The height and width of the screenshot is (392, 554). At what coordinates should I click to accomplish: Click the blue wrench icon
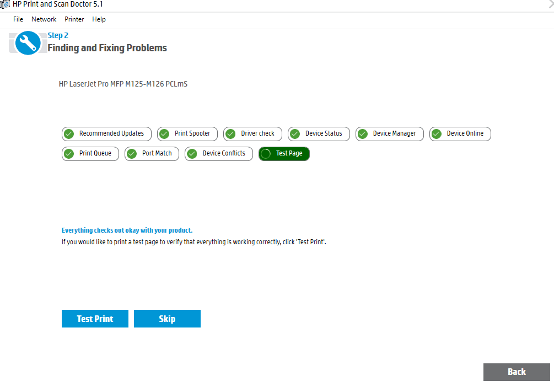click(x=28, y=43)
